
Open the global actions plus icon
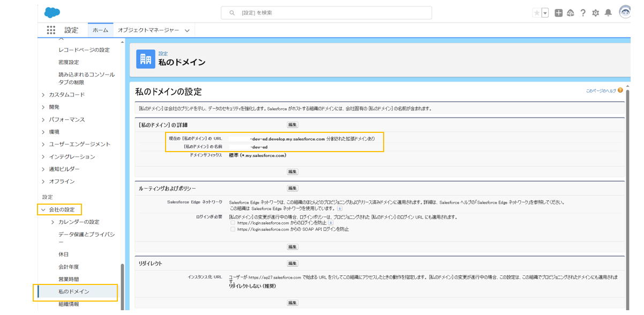click(558, 13)
